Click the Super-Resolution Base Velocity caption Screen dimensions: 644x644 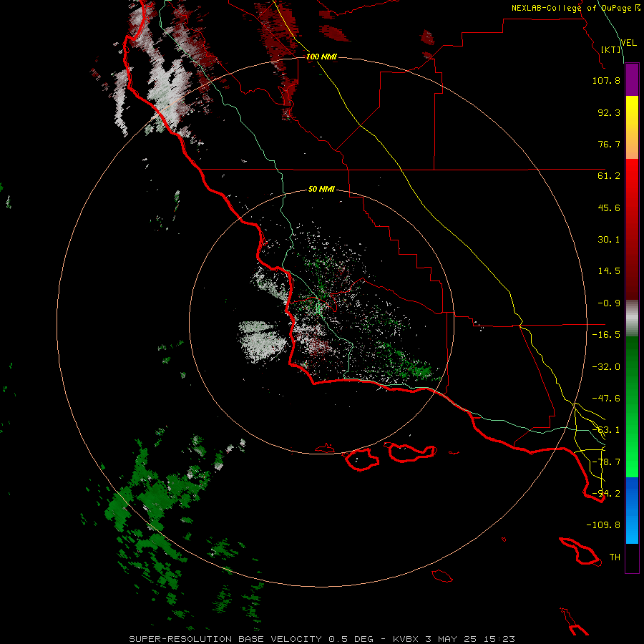click(322, 639)
